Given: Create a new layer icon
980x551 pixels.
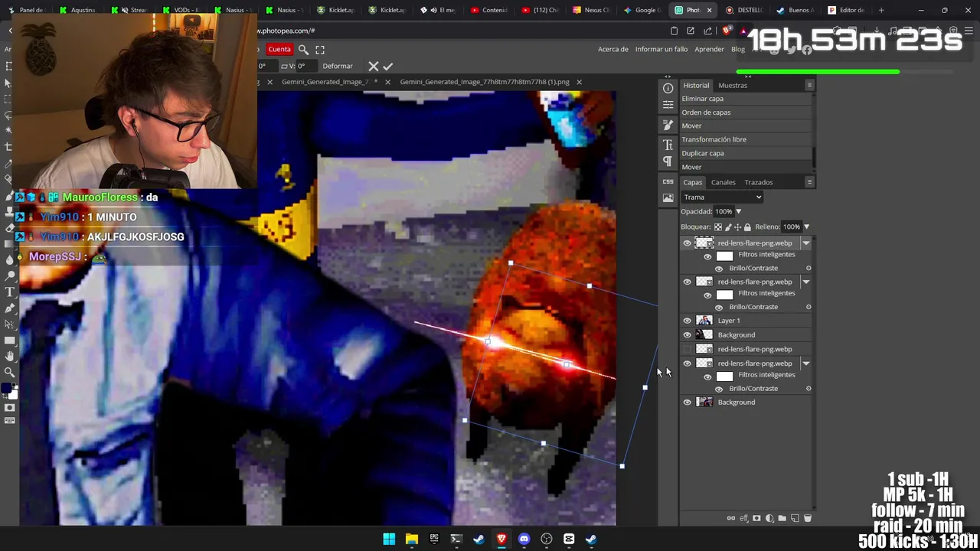Looking at the screenshot, I should [x=795, y=518].
